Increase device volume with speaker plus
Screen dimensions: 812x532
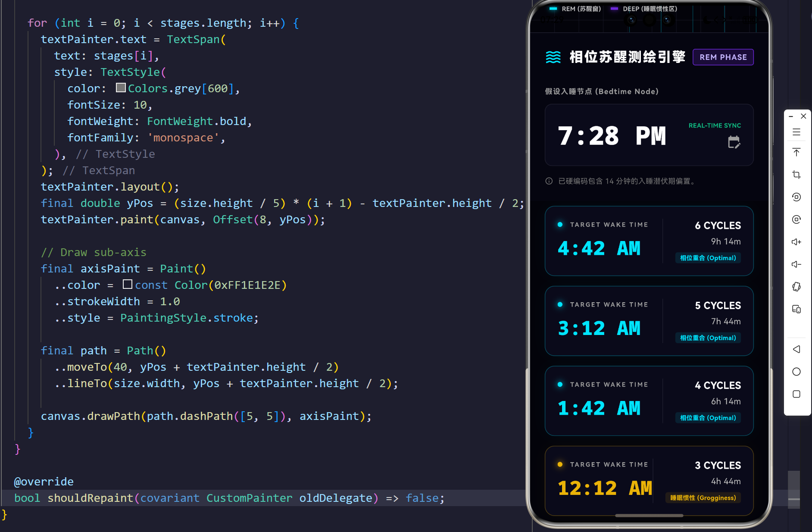tap(796, 242)
